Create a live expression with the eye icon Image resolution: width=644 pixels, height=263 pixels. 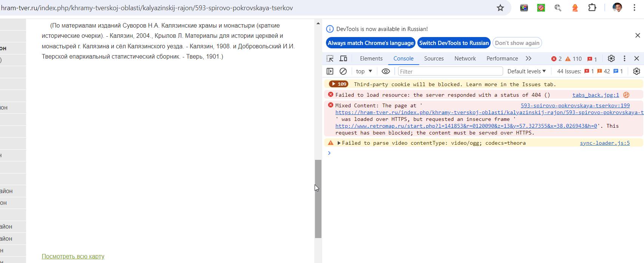click(x=386, y=71)
